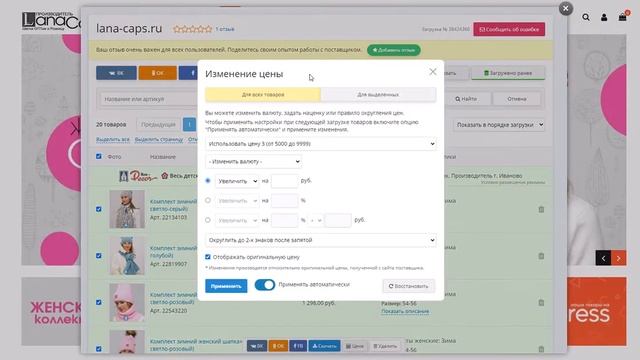Viewport: 640px width, 360px height.
Task: Share to FB in bottom floating toolbar
Action: pos(298,346)
